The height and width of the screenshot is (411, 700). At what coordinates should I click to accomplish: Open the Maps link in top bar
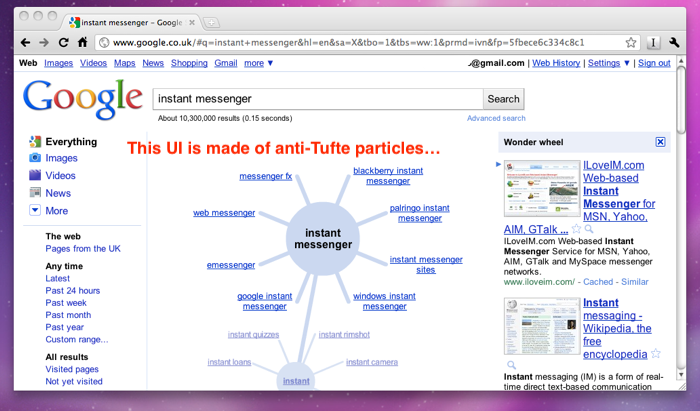coord(125,63)
